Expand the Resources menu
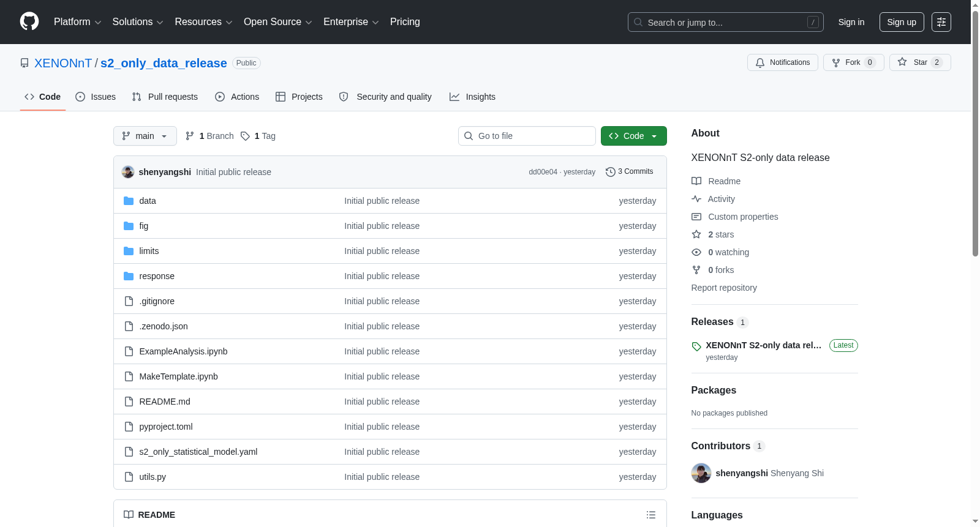 tap(203, 22)
